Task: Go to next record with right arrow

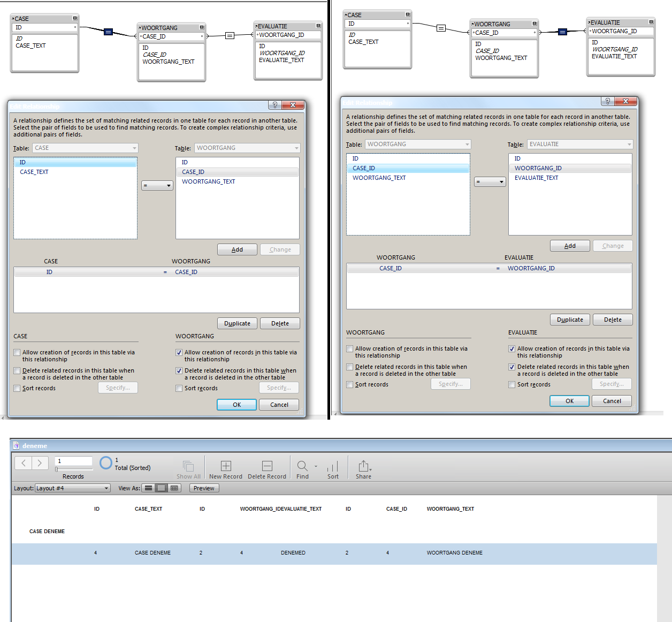Action: pyautogui.click(x=40, y=463)
